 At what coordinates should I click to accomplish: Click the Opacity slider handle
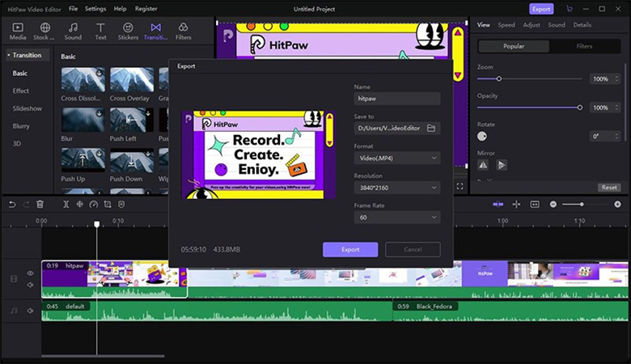[x=580, y=108]
